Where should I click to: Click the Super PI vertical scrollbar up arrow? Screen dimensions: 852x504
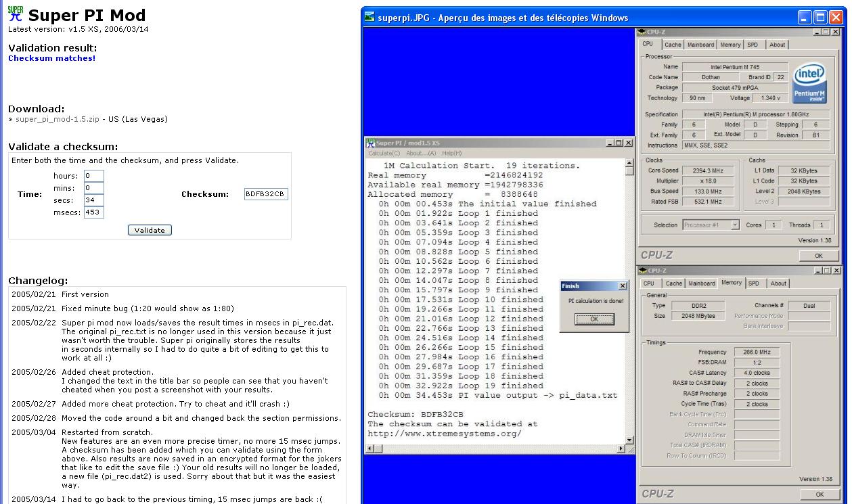630,164
